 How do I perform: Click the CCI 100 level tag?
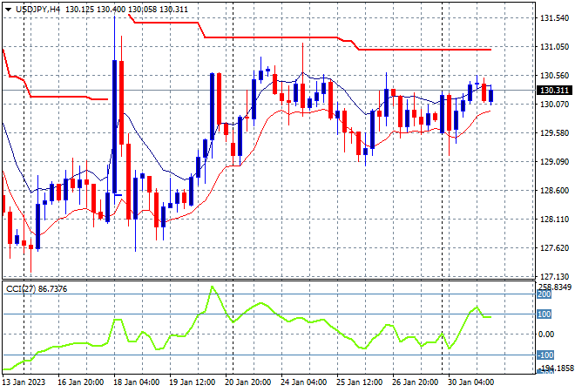[545, 314]
